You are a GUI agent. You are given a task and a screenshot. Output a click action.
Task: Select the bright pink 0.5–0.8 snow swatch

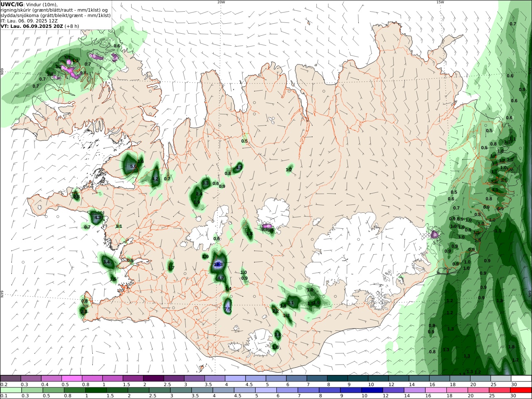(x=71, y=379)
